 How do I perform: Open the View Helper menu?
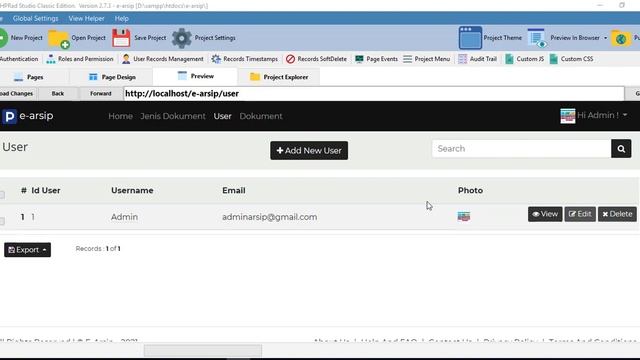tap(86, 18)
